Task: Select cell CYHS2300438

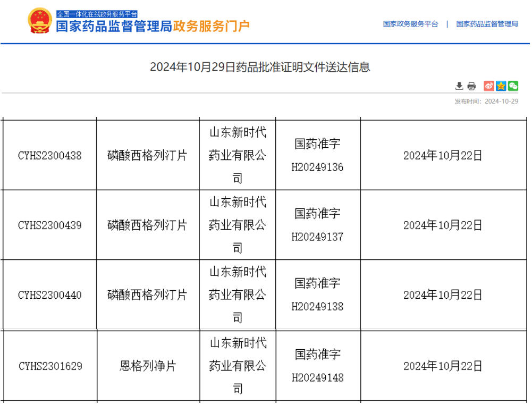Action: (x=50, y=156)
